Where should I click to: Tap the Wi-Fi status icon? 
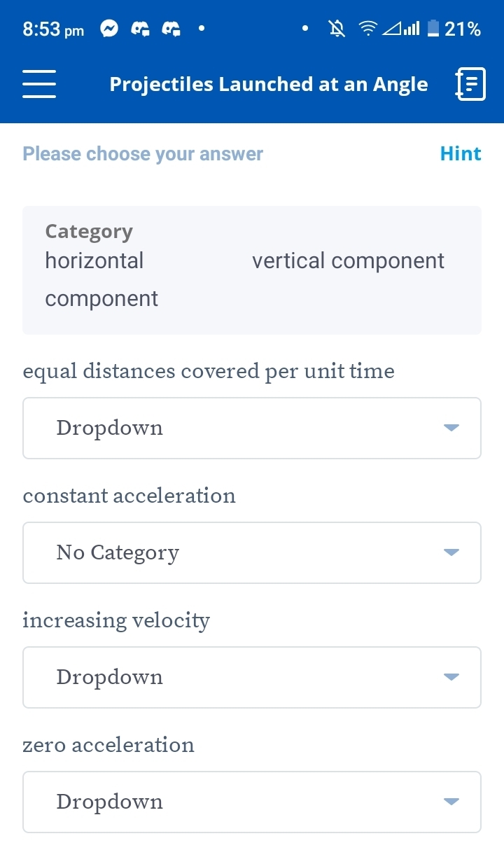367,29
